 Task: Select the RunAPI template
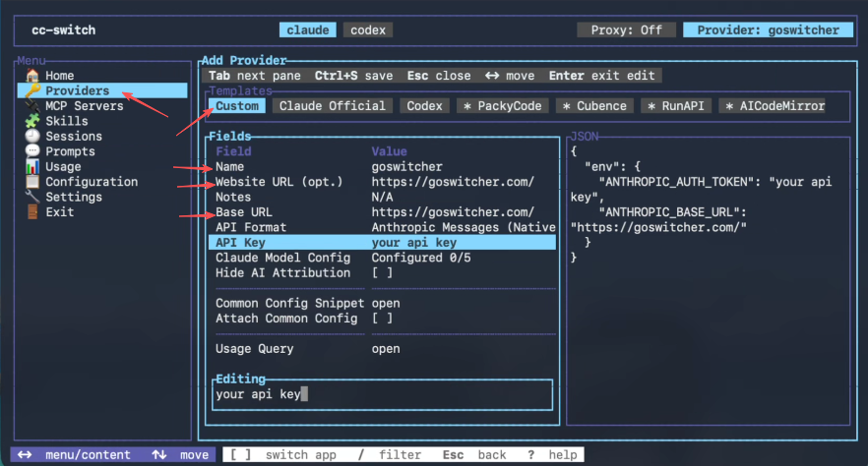click(x=676, y=105)
